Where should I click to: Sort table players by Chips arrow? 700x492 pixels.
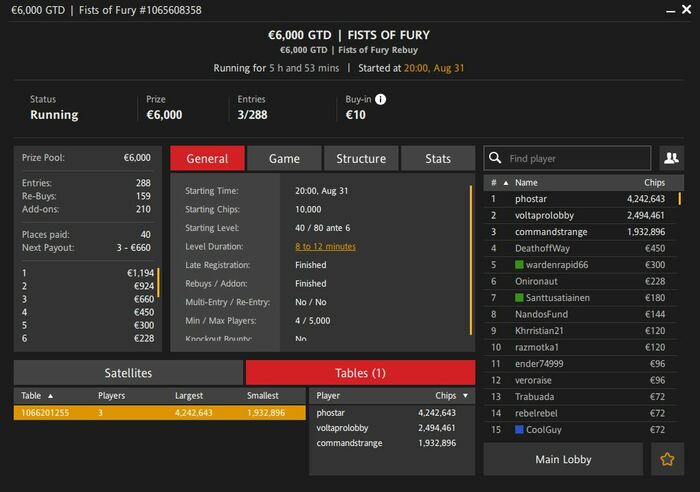tap(466, 396)
